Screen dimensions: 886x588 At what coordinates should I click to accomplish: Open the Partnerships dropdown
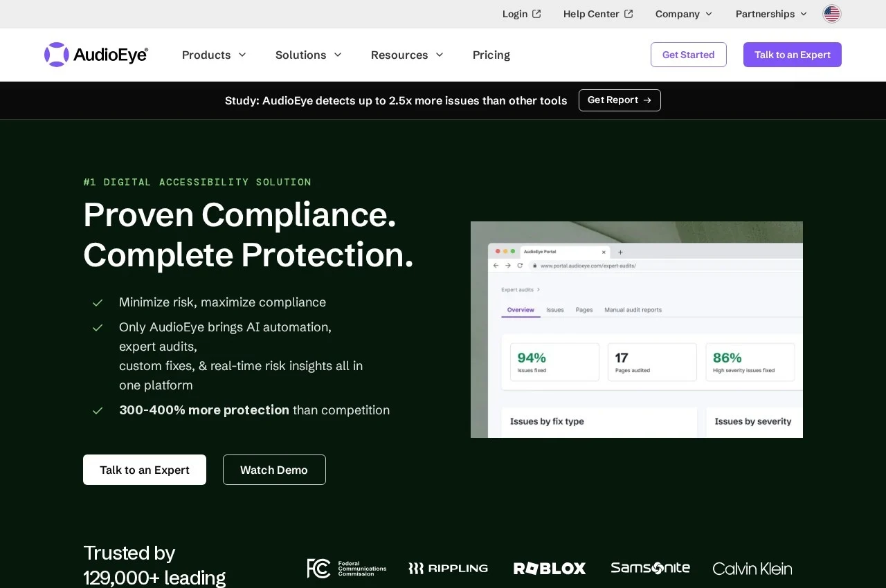(x=772, y=14)
